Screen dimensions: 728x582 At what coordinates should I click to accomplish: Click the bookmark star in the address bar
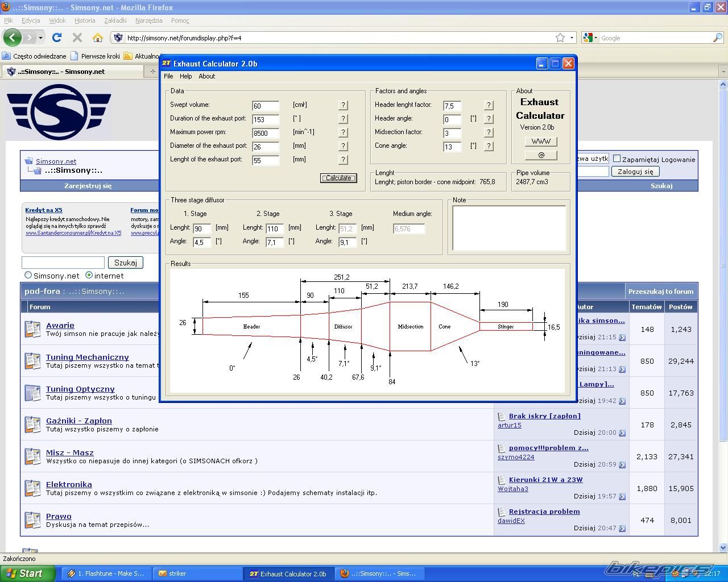pos(560,38)
